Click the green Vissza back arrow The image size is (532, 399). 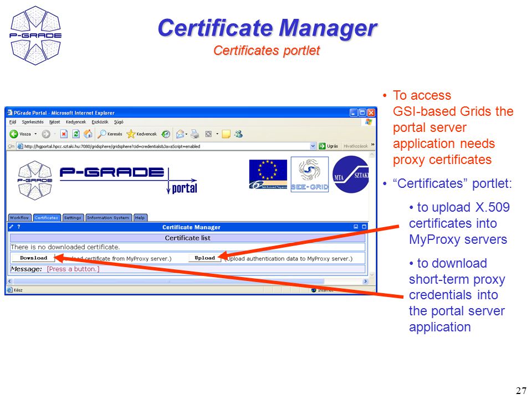click(x=13, y=134)
